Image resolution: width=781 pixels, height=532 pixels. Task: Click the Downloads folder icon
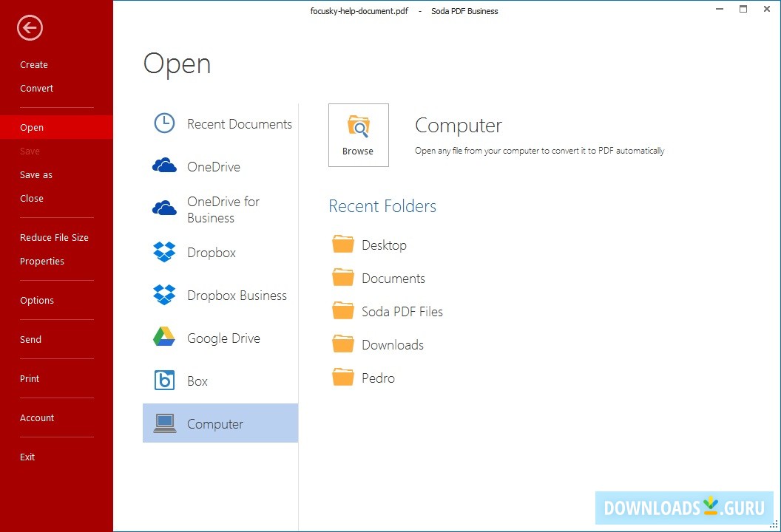pyautogui.click(x=343, y=344)
